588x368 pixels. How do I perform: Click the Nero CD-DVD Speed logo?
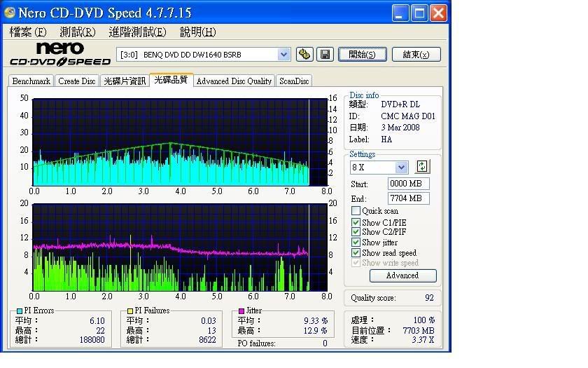tap(60, 54)
